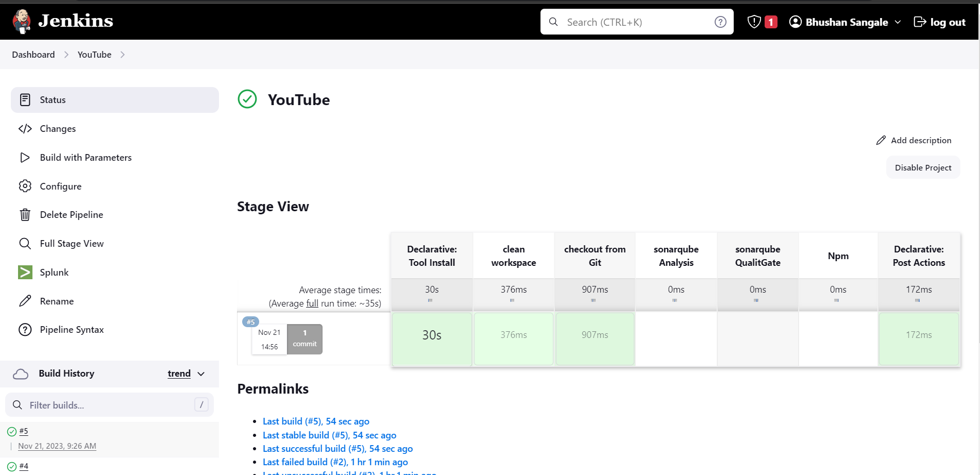Screen dimensions: 980x475
Task: Click the Add description pencil icon
Action: [x=881, y=141]
